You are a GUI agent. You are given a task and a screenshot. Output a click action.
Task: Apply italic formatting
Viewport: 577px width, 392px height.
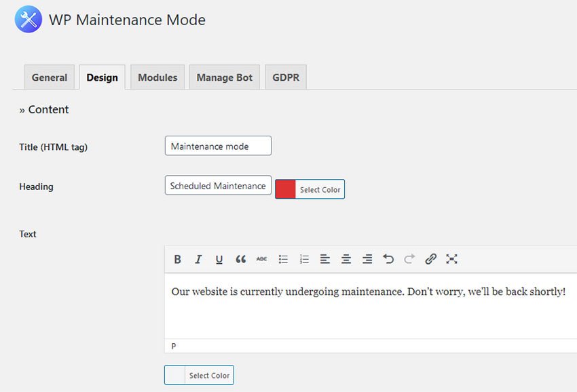point(198,259)
